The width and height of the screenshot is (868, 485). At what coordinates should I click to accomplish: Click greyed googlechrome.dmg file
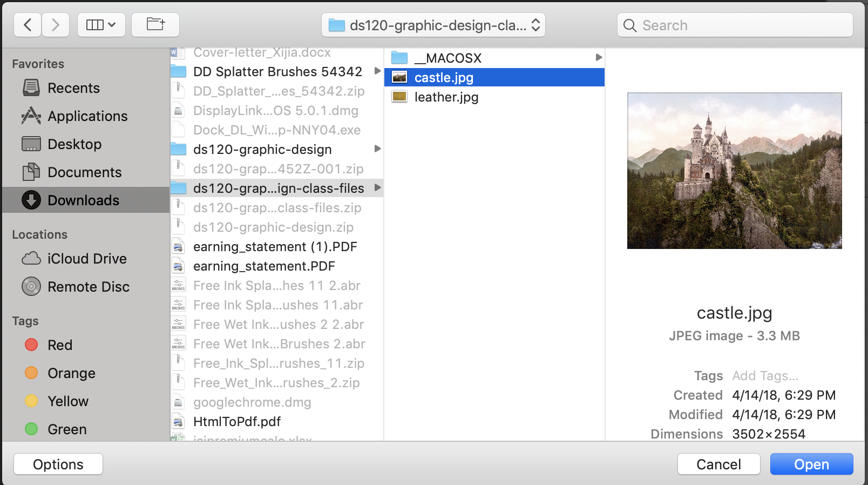tap(276, 402)
